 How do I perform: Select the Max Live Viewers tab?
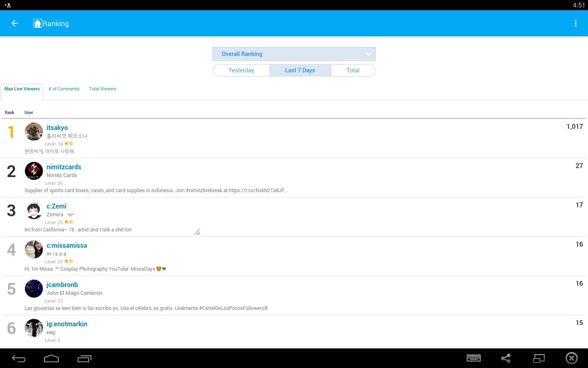[22, 89]
